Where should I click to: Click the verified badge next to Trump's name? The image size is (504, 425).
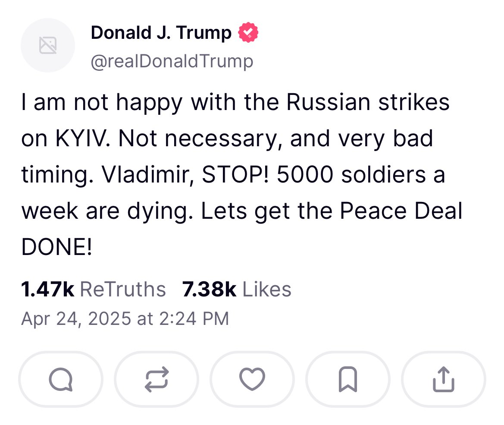pos(248,31)
